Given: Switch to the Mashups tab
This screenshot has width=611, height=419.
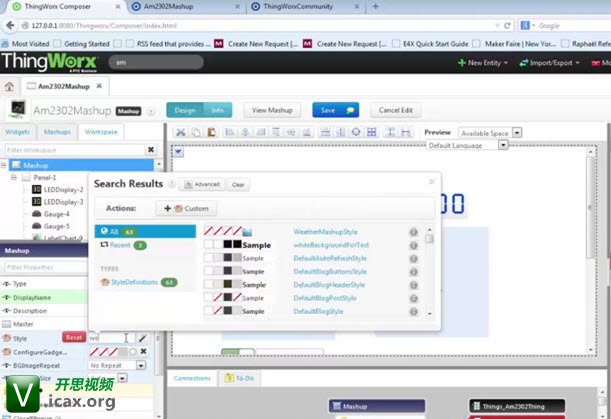Looking at the screenshot, I should click(57, 132).
